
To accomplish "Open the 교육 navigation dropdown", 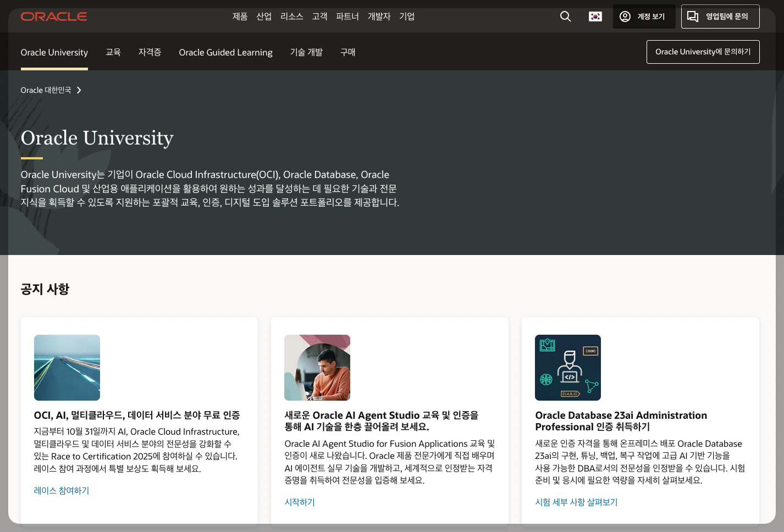I will pos(113,52).
